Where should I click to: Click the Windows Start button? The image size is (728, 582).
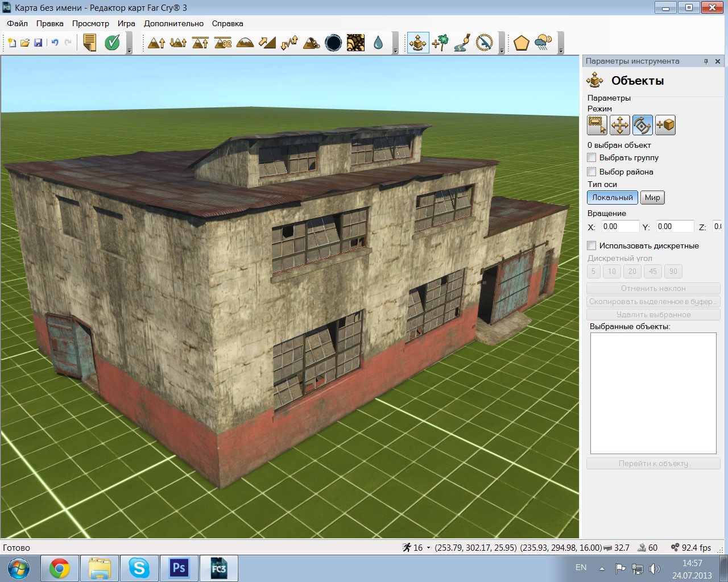pos(19,568)
